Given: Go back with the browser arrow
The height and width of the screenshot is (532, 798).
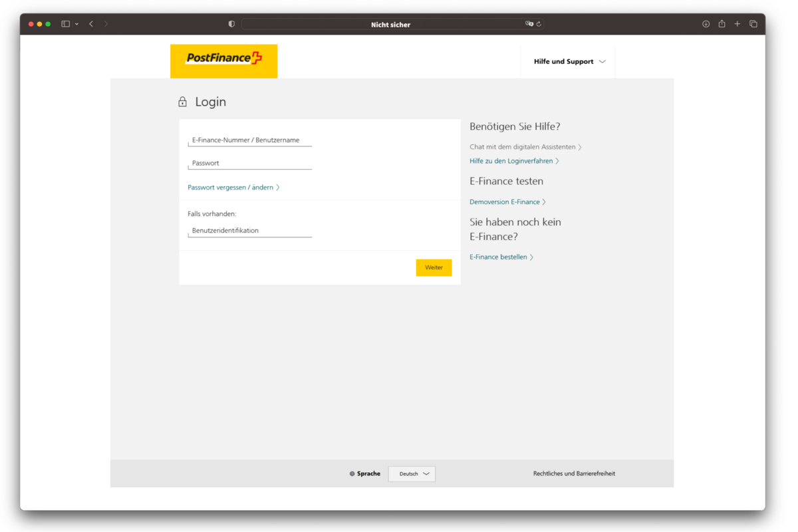Looking at the screenshot, I should point(91,24).
